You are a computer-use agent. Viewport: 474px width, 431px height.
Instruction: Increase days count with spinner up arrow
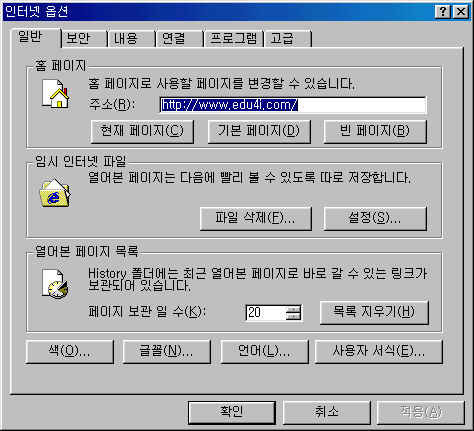[x=294, y=309]
